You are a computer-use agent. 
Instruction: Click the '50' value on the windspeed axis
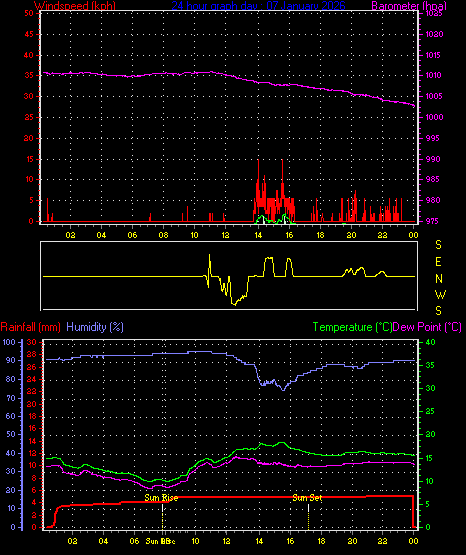click(x=29, y=13)
